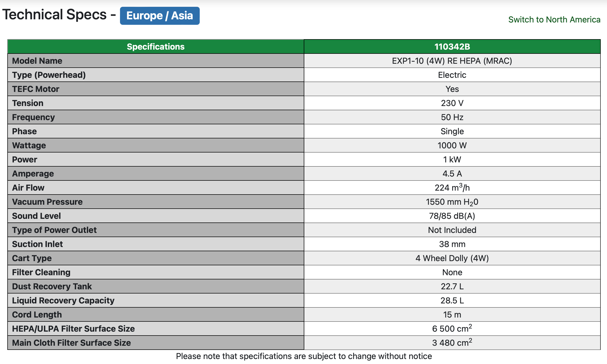The height and width of the screenshot is (364, 607).
Task: Click the 1000 W wattage value
Action: [x=452, y=145]
